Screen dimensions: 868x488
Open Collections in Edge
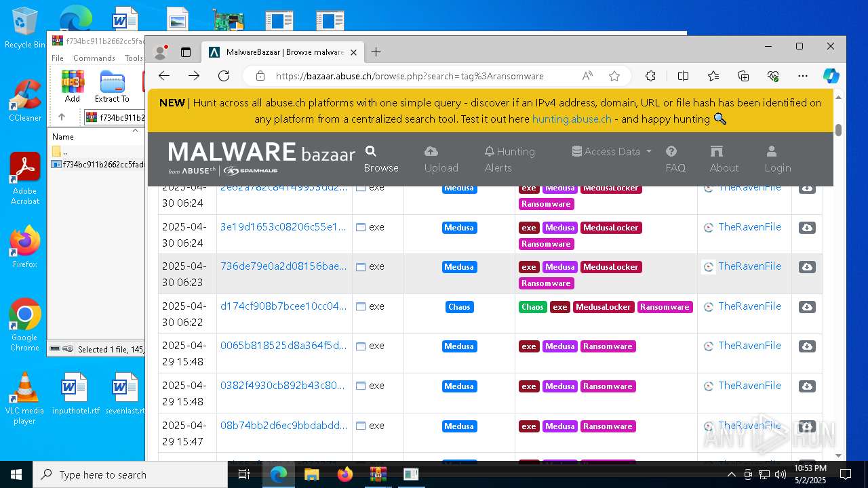pos(743,76)
